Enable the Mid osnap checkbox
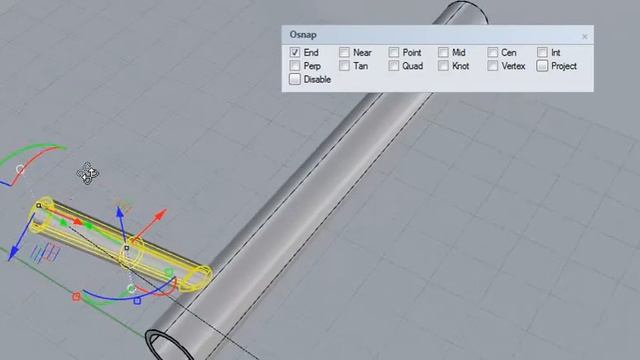 443,52
